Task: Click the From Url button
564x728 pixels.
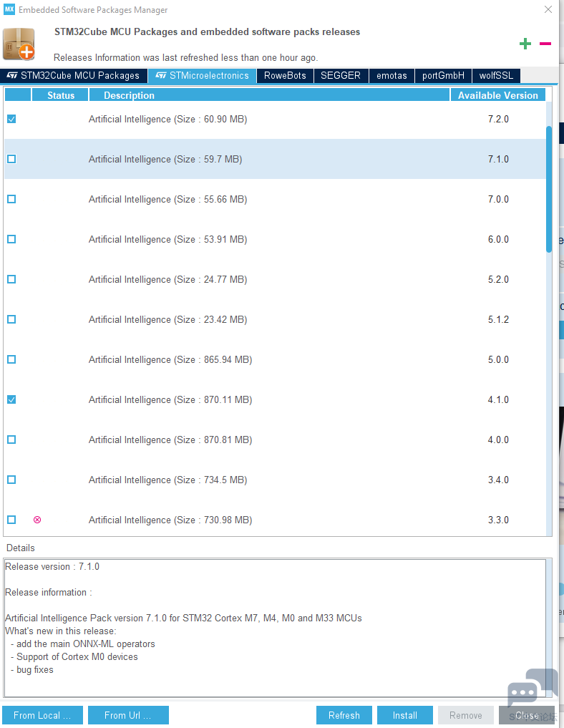Action: (x=128, y=715)
